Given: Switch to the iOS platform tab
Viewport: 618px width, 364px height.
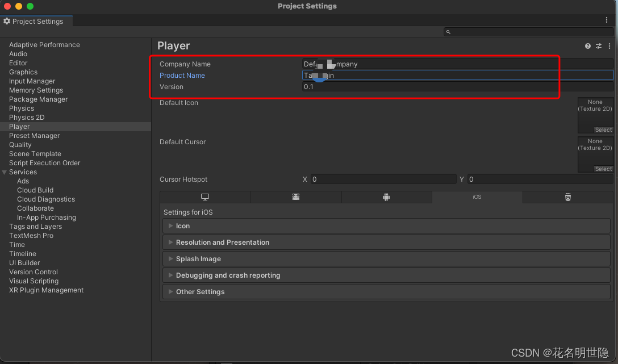Looking at the screenshot, I should pos(477,196).
